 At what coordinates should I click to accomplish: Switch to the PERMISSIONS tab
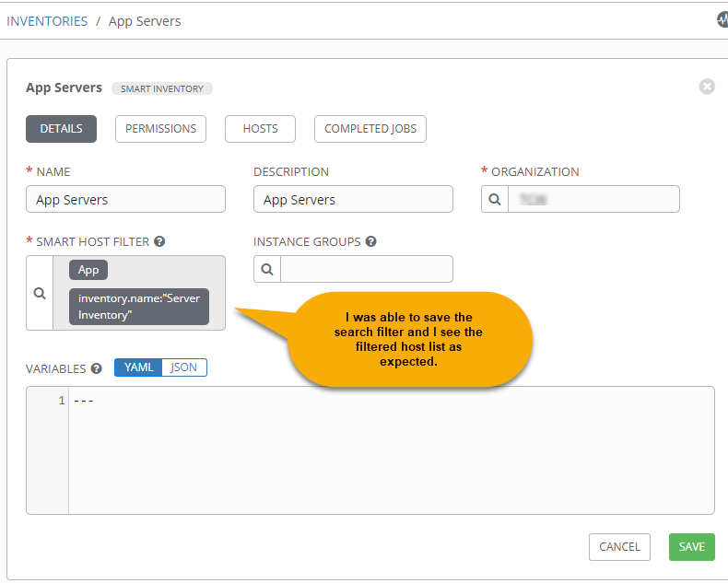pyautogui.click(x=160, y=129)
